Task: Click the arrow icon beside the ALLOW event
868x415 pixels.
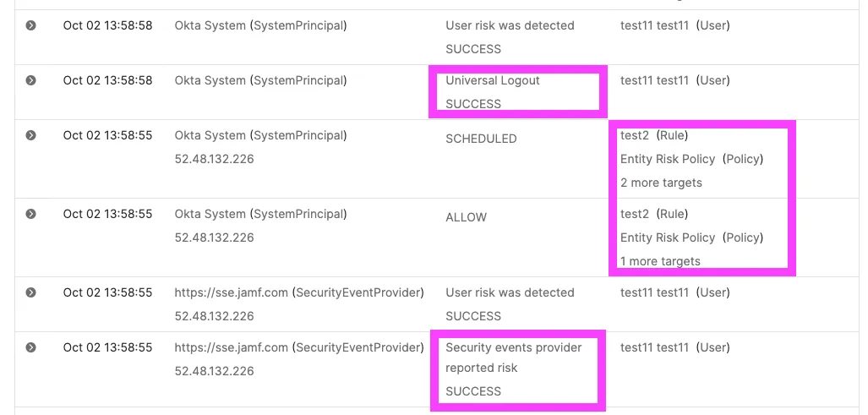Action: point(31,214)
